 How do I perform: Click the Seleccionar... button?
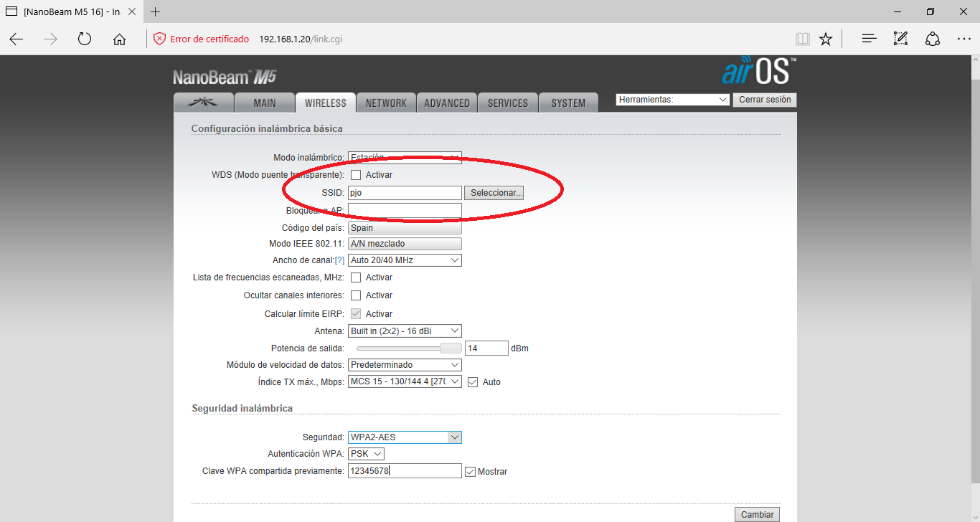click(x=494, y=193)
